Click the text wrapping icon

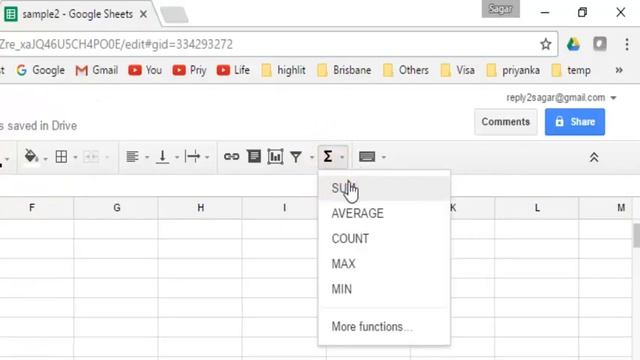click(192, 157)
